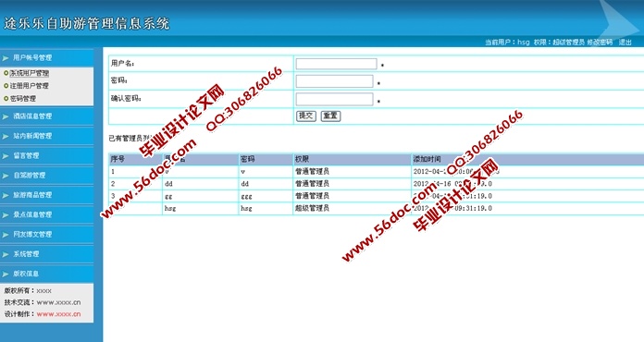The image size is (644, 342).
Task: Focus the 确认密码 input field
Action: click(x=334, y=99)
